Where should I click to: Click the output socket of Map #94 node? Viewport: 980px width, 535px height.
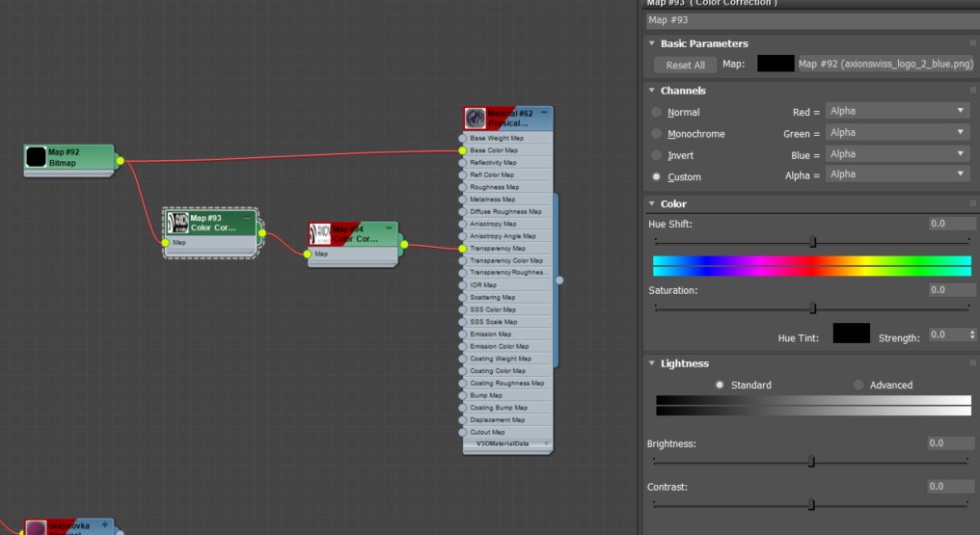coord(404,245)
